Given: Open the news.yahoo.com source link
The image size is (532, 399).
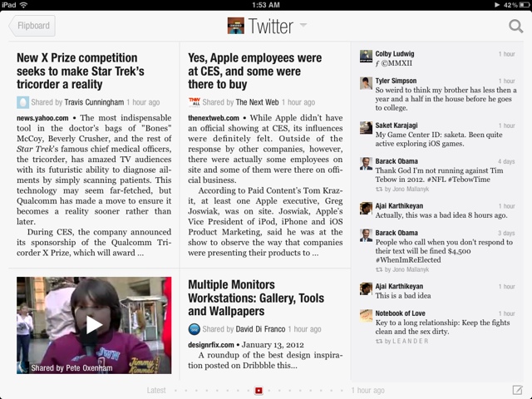Looking at the screenshot, I should coord(42,118).
